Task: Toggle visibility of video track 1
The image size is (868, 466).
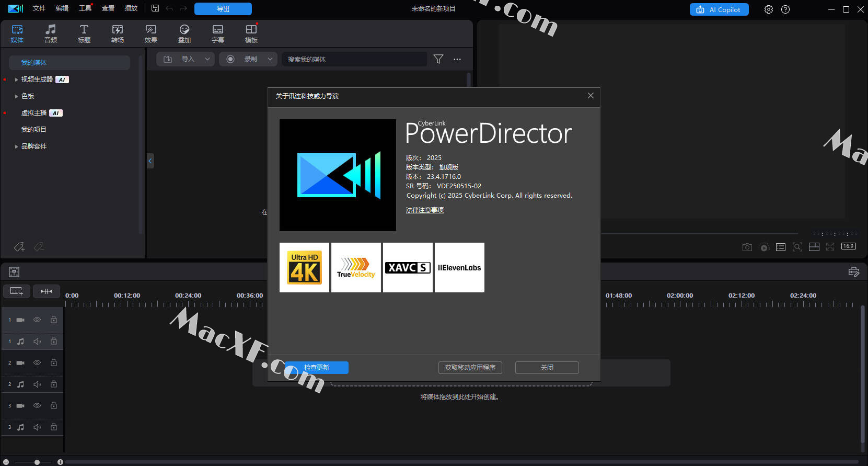Action: [x=37, y=320]
